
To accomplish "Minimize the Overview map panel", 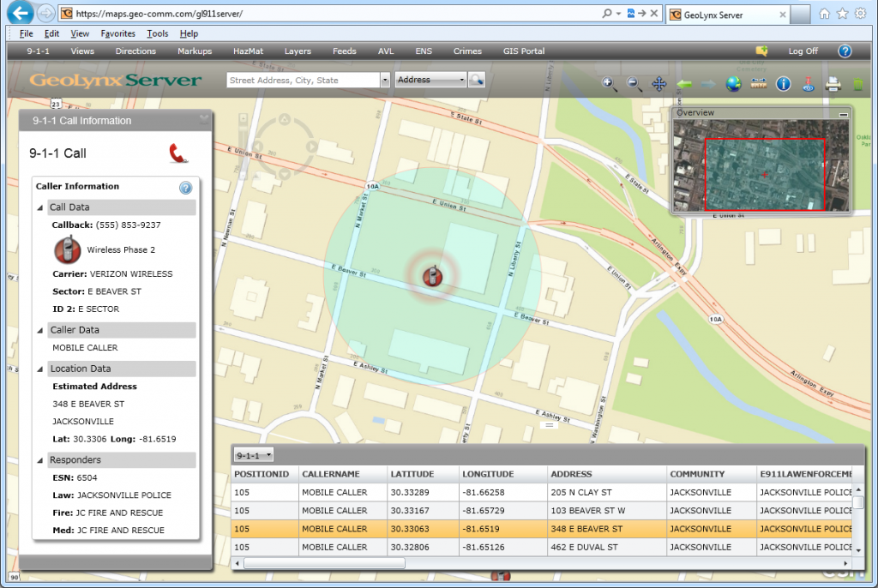I will tap(844, 114).
